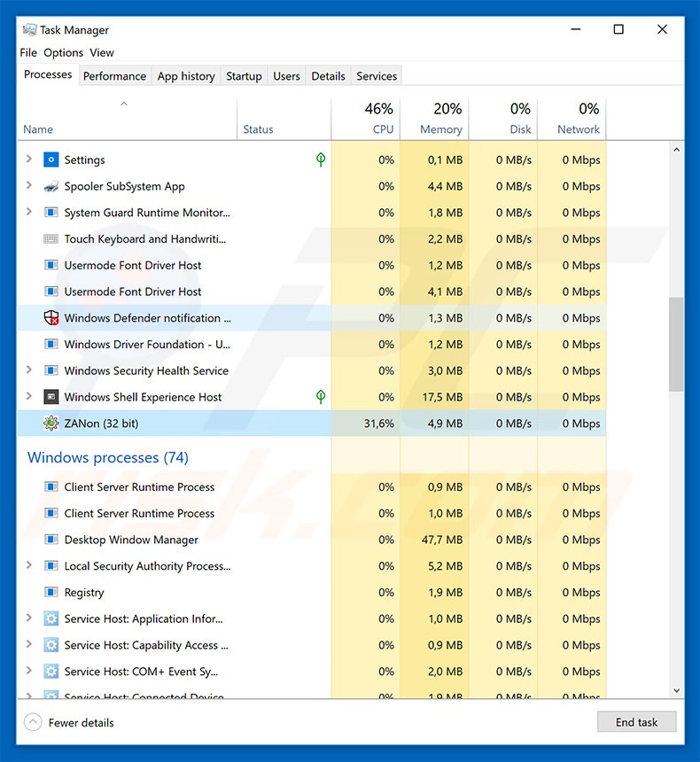Image resolution: width=700 pixels, height=762 pixels.
Task: Click the End task button
Action: [636, 722]
